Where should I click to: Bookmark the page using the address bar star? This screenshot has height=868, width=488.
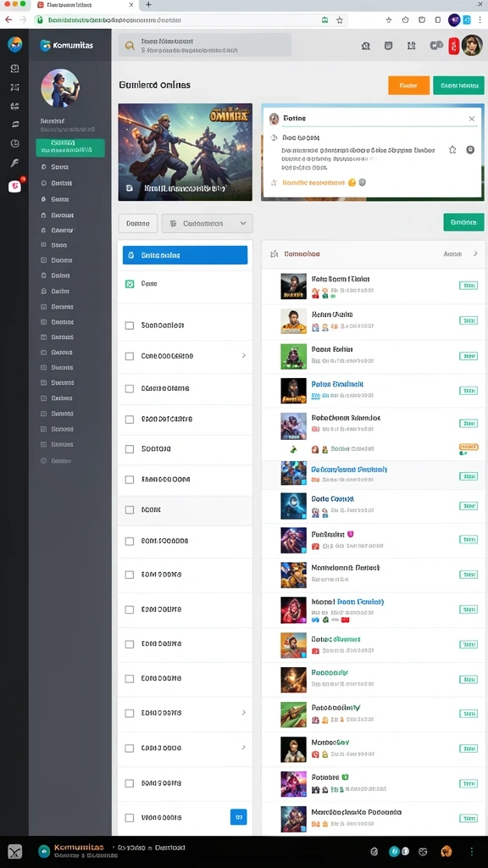pyautogui.click(x=339, y=20)
